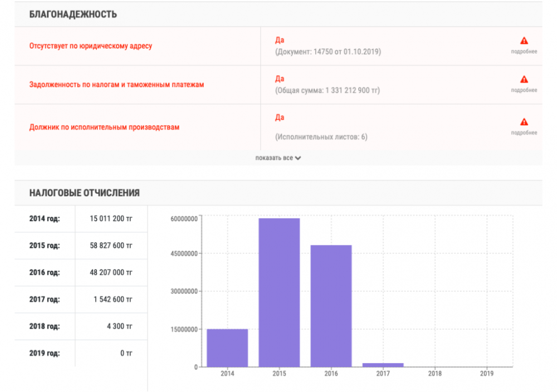This screenshot has height=392, width=557.
Task: Click the 48 207 000 тг value for 2016
Action: [111, 273]
